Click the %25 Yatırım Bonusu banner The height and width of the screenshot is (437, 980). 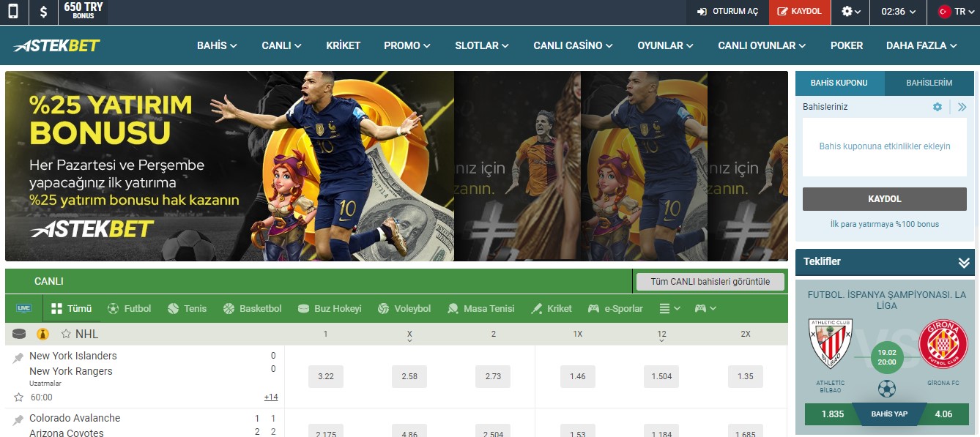coord(229,166)
